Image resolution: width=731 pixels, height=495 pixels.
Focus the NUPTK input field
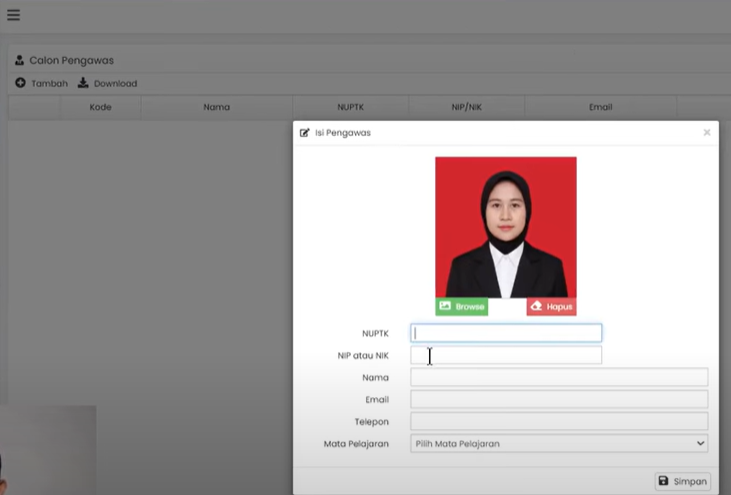point(506,333)
